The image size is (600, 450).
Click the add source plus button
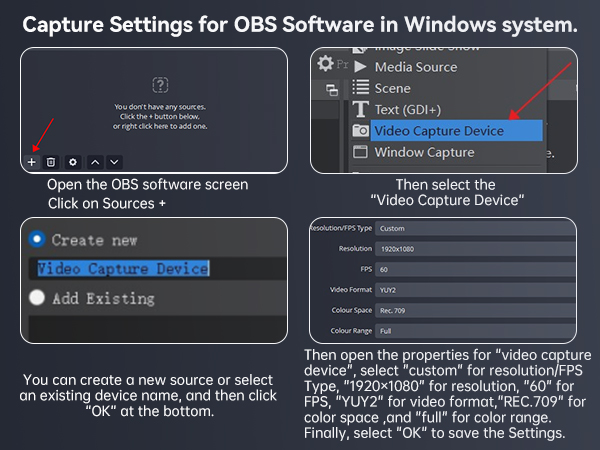(32, 161)
